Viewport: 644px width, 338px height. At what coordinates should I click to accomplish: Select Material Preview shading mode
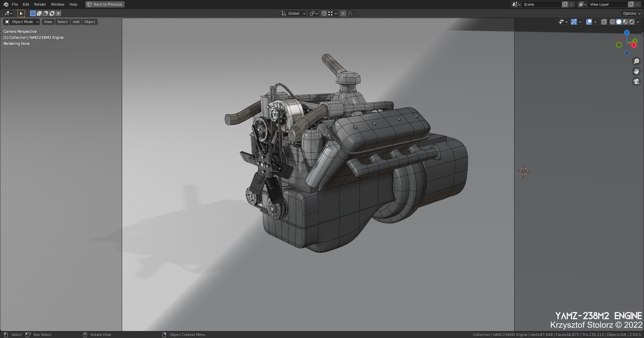625,22
